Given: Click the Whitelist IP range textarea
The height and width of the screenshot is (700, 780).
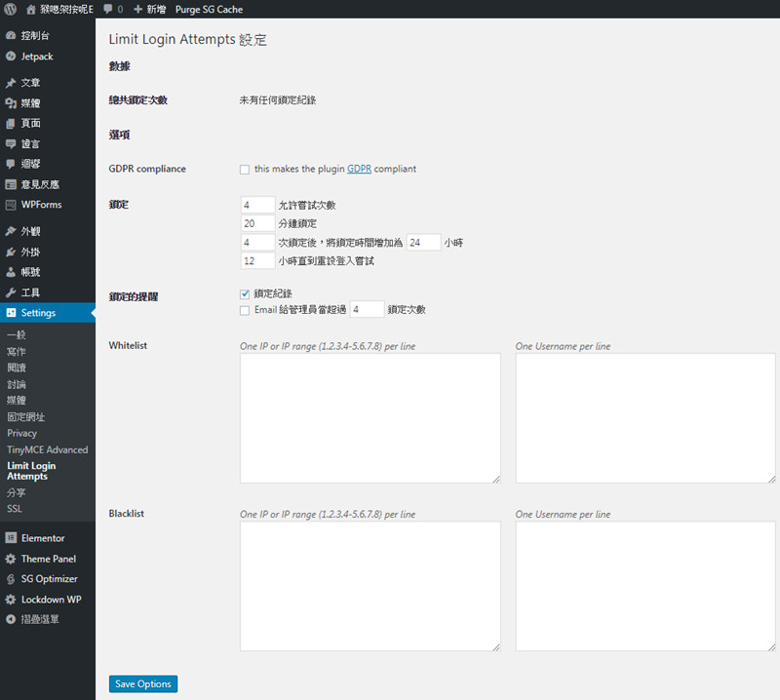Looking at the screenshot, I should (x=370, y=418).
